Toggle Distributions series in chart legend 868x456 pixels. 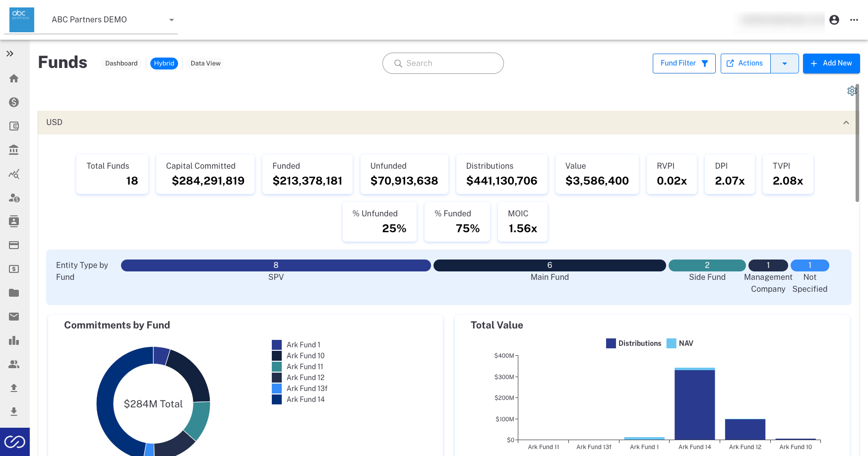pyautogui.click(x=633, y=343)
